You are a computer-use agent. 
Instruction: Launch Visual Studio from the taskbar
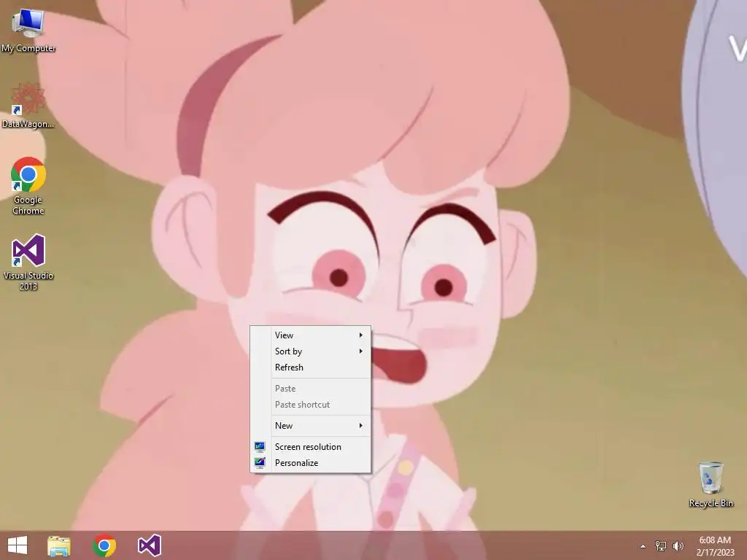point(150,545)
